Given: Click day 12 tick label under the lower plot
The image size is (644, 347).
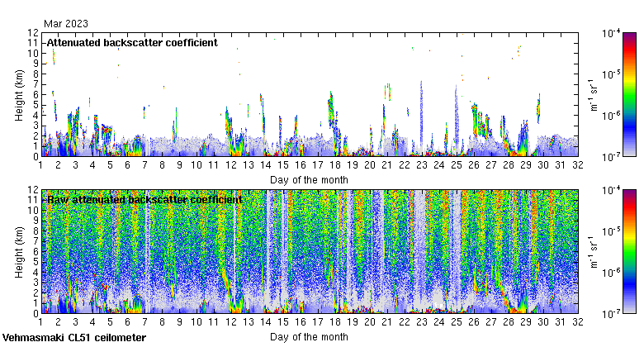Looking at the screenshot, I should point(231,322).
